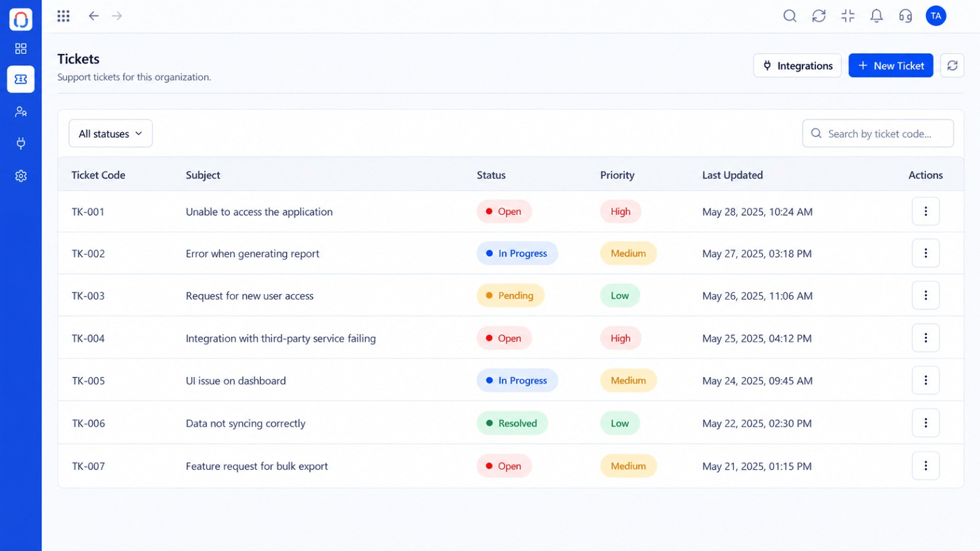Click the date May 22, 2025, 02:30 PM
Image resolution: width=980 pixels, height=551 pixels.
[757, 423]
